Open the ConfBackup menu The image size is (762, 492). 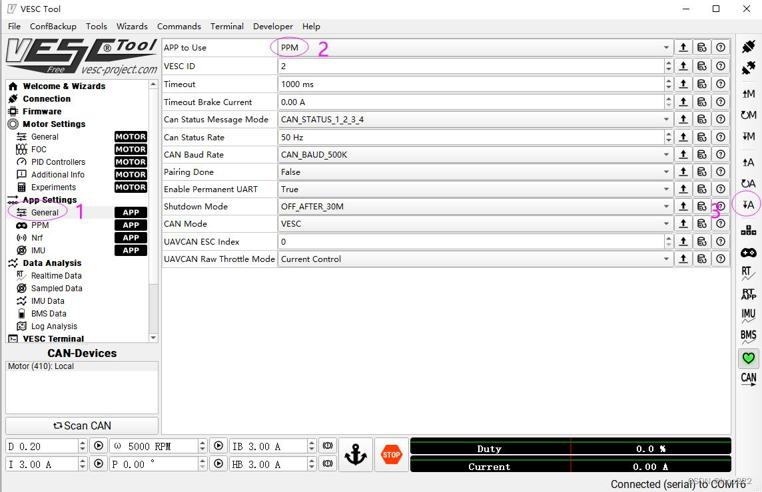pos(53,26)
